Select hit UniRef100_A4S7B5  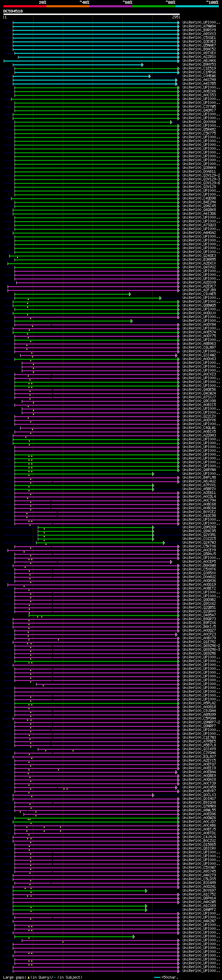click(x=199, y=84)
